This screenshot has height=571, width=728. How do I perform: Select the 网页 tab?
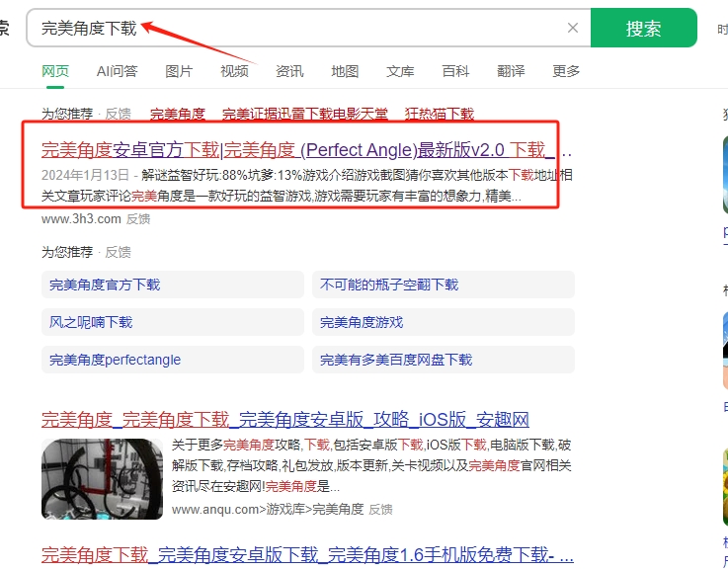(x=55, y=71)
